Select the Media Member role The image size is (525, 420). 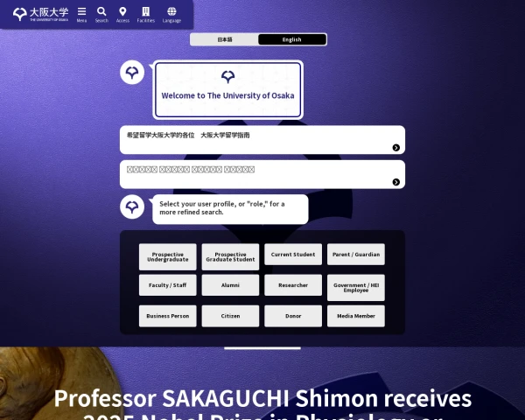(356, 316)
